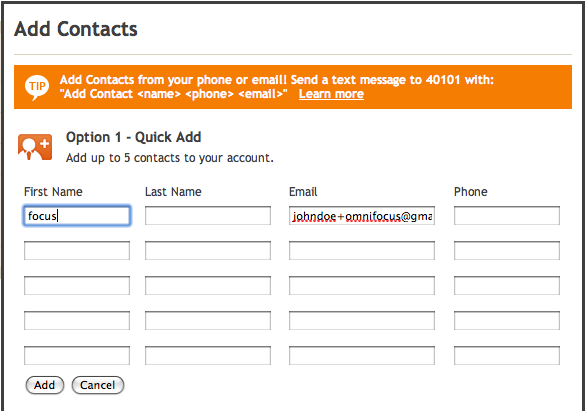
Task: Click the second row Phone field
Action: click(x=507, y=250)
